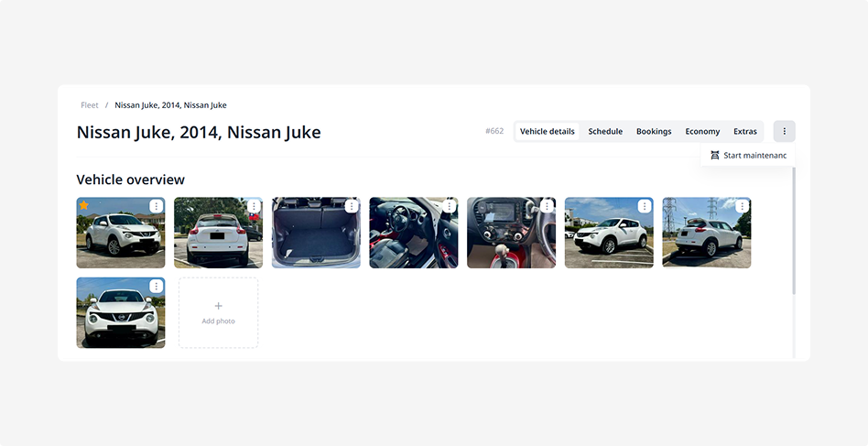Open the three-dot menu on the steering wheel photo
Image resolution: width=868 pixels, height=446 pixels.
[x=450, y=207]
